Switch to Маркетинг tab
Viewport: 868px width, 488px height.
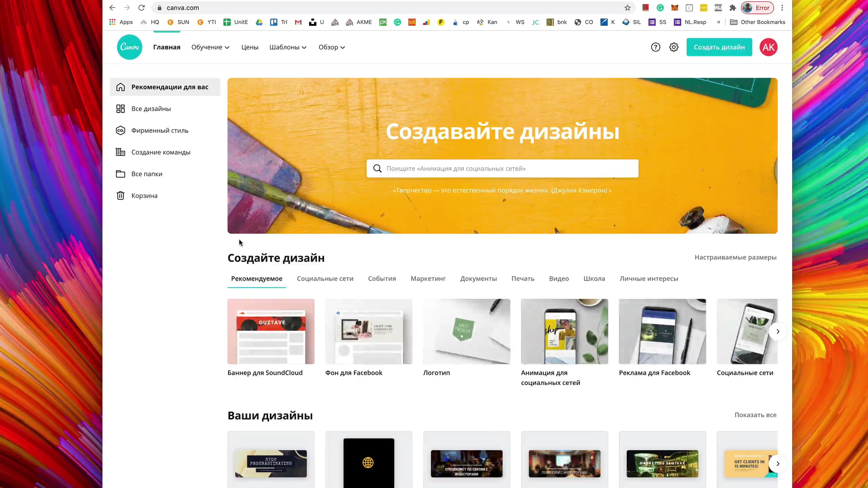click(x=428, y=279)
